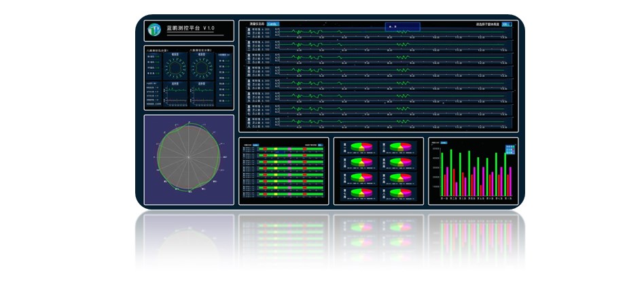
Task: Click the bar chart legend box
Action: [x=510, y=149]
